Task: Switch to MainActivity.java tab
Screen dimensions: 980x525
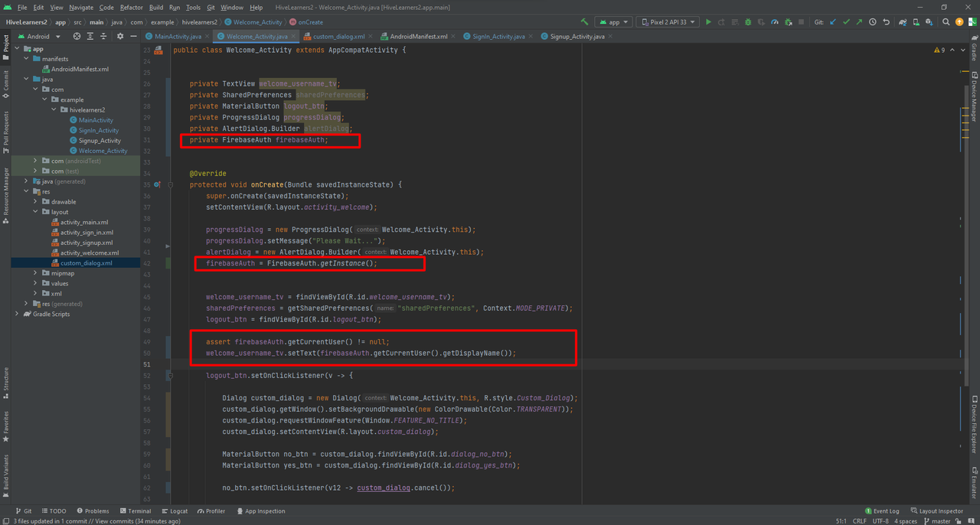Action: click(x=178, y=36)
